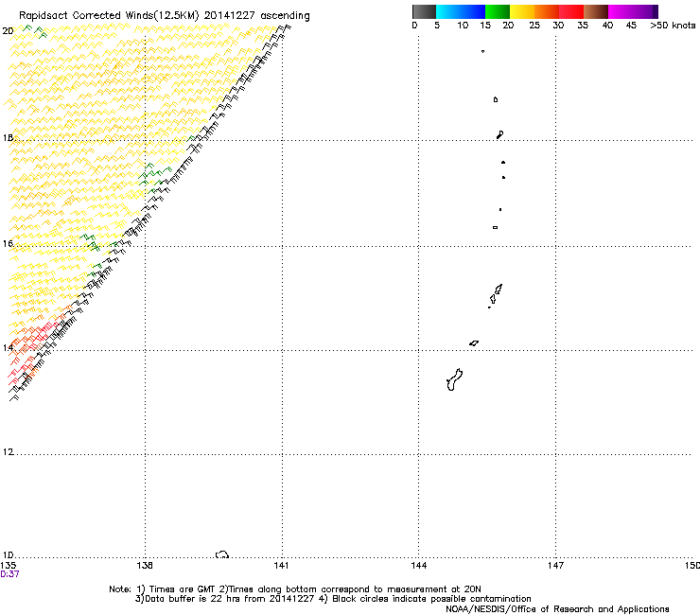Click the latitude label '20'
Image resolution: width=700 pixels, height=615 pixels.
[x=8, y=31]
